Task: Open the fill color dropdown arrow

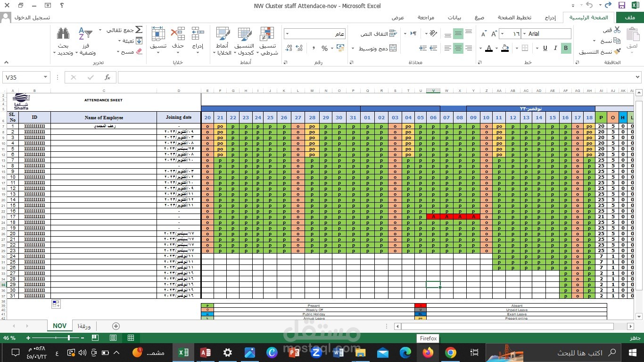Action: (498, 48)
